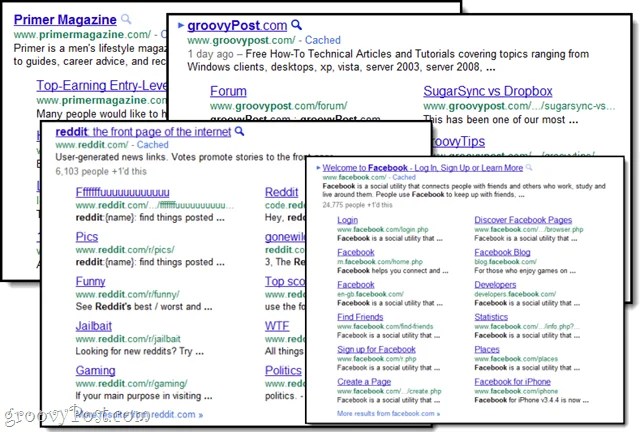Image resolution: width=640 pixels, height=432 pixels.
Task: Open the groovyPost.com result title
Action: pyautogui.click(x=237, y=25)
